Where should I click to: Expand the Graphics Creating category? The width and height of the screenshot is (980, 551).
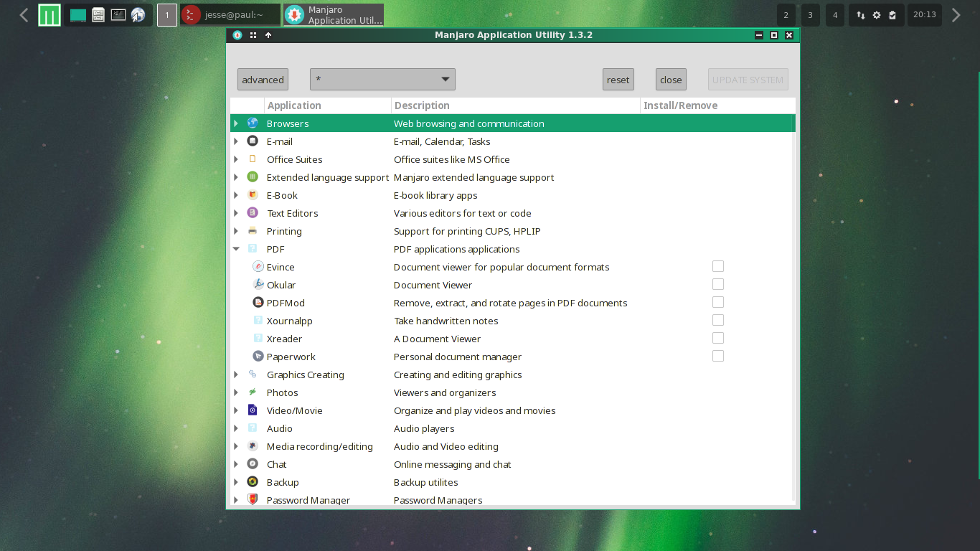point(236,375)
